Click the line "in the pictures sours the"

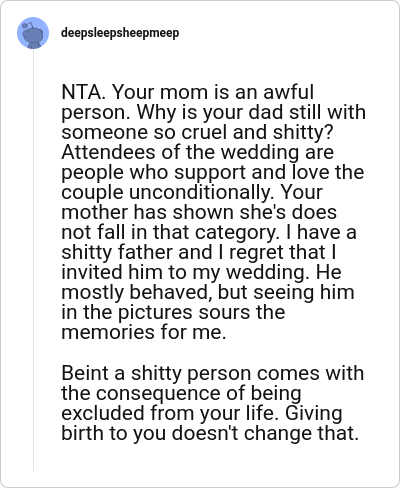[x=173, y=312]
